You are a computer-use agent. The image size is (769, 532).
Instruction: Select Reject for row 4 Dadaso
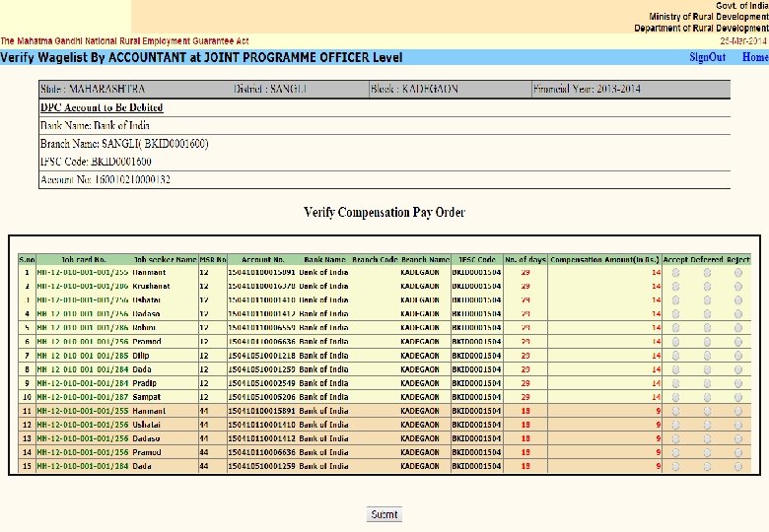pyautogui.click(x=738, y=313)
